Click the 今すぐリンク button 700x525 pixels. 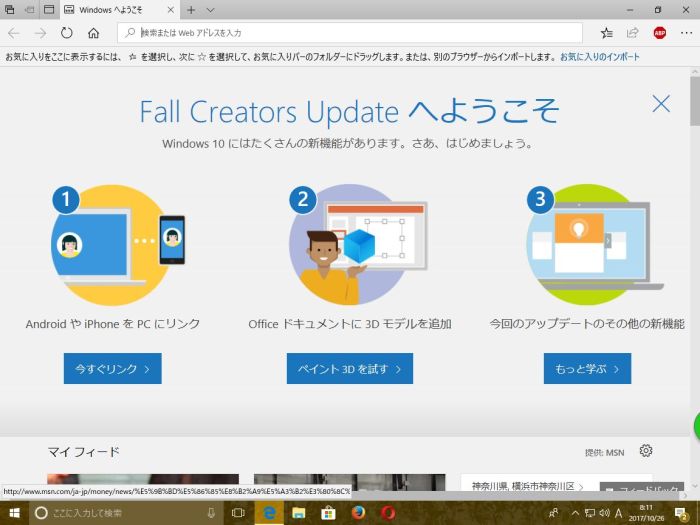pos(112,368)
